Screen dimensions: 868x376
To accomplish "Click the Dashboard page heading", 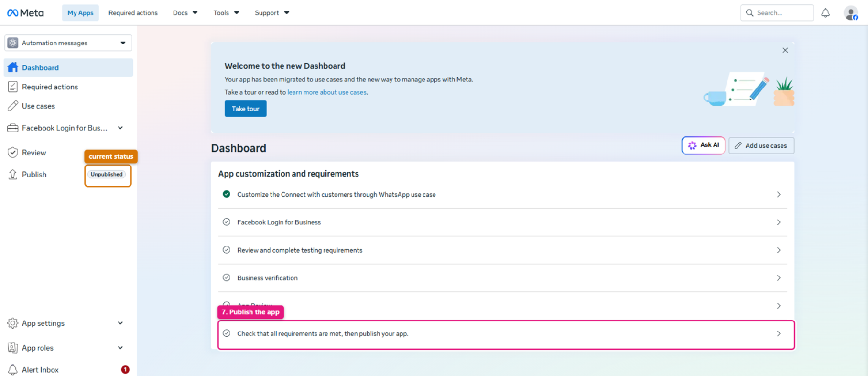I will tap(239, 148).
